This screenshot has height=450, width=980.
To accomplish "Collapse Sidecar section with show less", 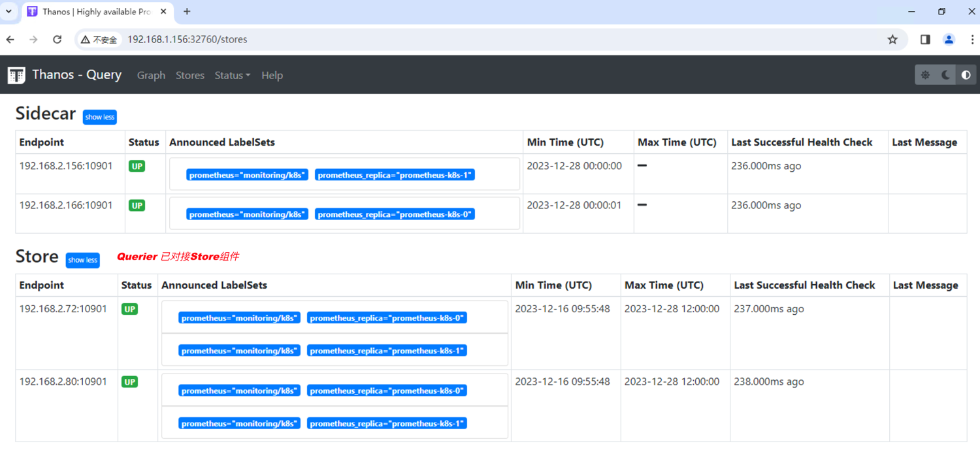I will tap(100, 117).
